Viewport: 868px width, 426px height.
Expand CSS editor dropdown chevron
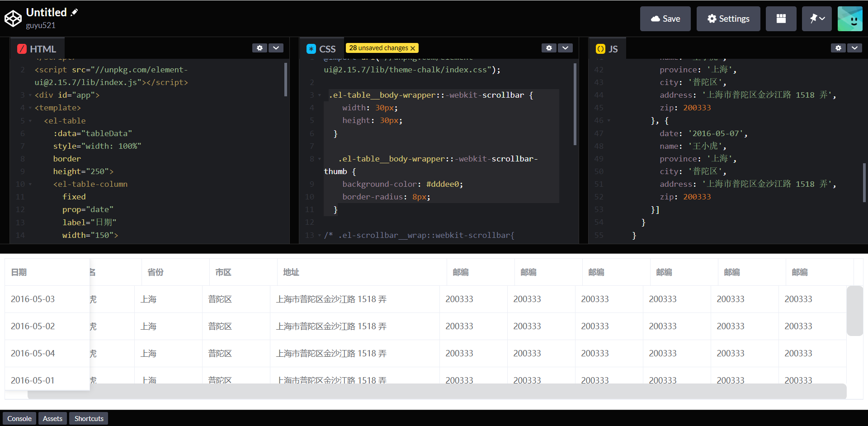565,48
